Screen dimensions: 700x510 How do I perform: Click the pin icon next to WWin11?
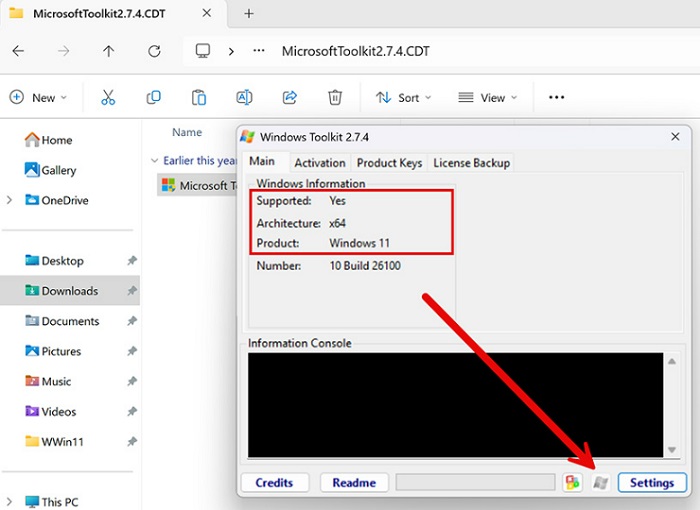point(132,441)
